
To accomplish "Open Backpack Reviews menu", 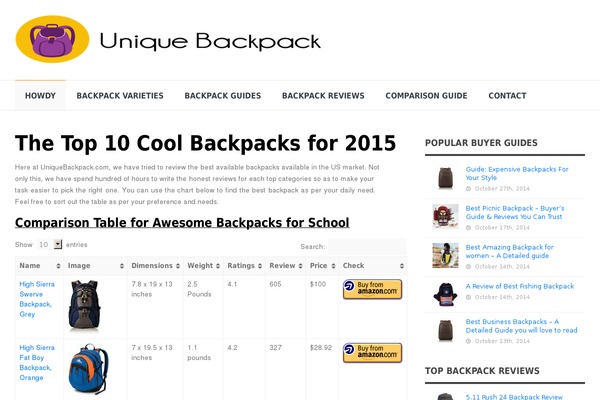I will click(323, 96).
